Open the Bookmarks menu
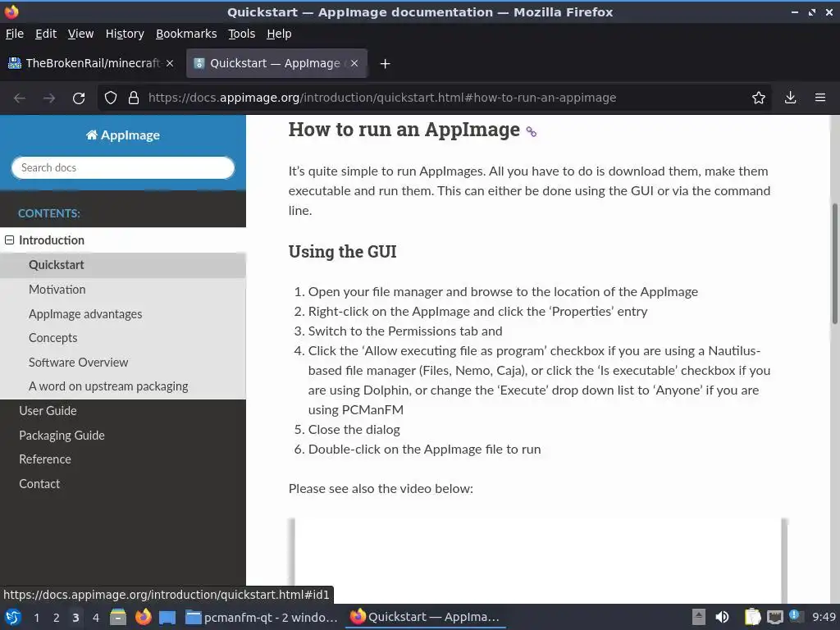Image resolution: width=840 pixels, height=630 pixels. [186, 34]
